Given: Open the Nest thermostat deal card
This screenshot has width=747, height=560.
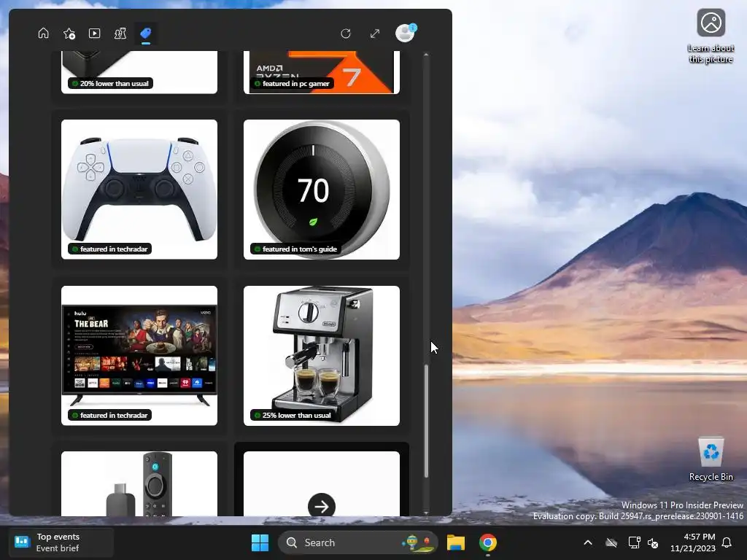Looking at the screenshot, I should tap(322, 189).
